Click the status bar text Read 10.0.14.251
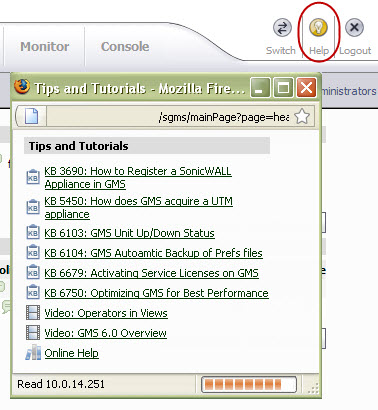 pyautogui.click(x=61, y=384)
